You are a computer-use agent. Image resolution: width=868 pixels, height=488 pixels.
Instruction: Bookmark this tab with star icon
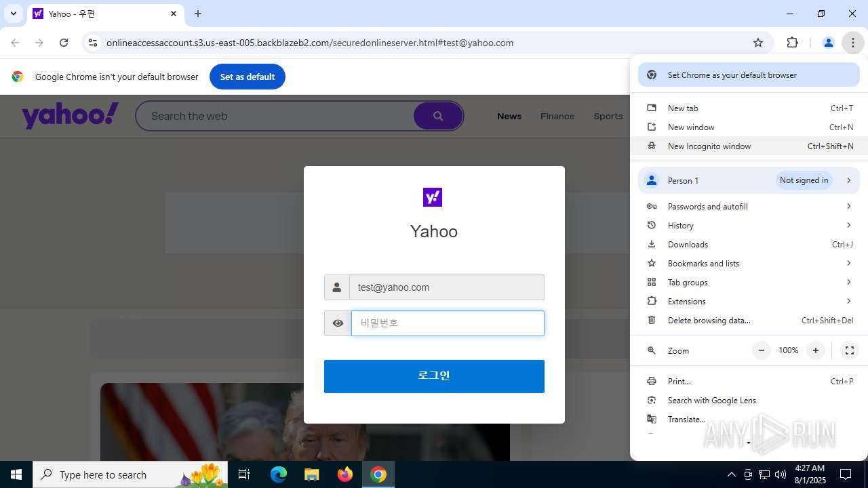pyautogui.click(x=758, y=43)
